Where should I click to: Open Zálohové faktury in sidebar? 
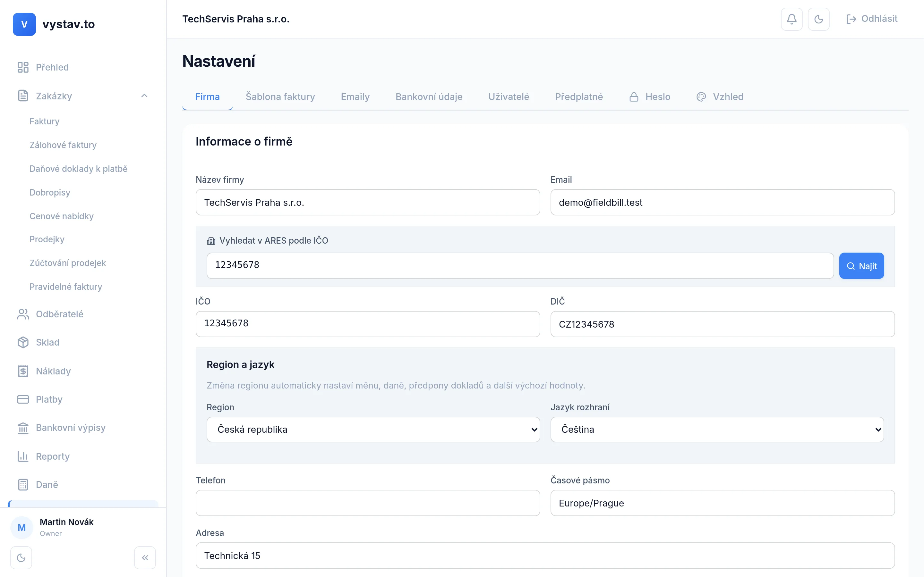coord(63,145)
